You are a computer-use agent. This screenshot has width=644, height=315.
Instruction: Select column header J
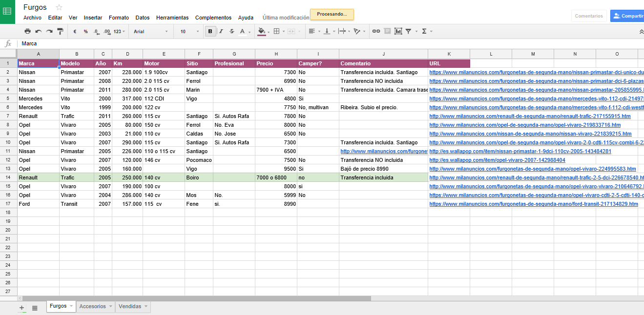384,54
